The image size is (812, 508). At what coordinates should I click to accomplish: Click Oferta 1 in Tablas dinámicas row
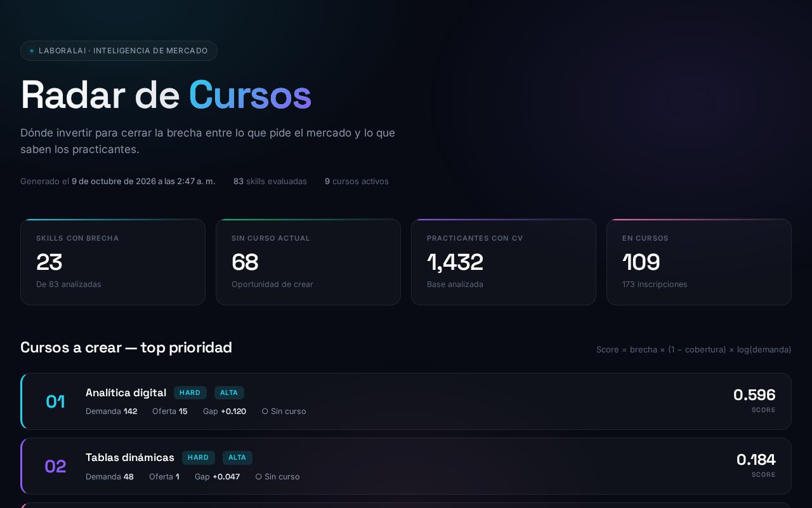click(x=164, y=477)
